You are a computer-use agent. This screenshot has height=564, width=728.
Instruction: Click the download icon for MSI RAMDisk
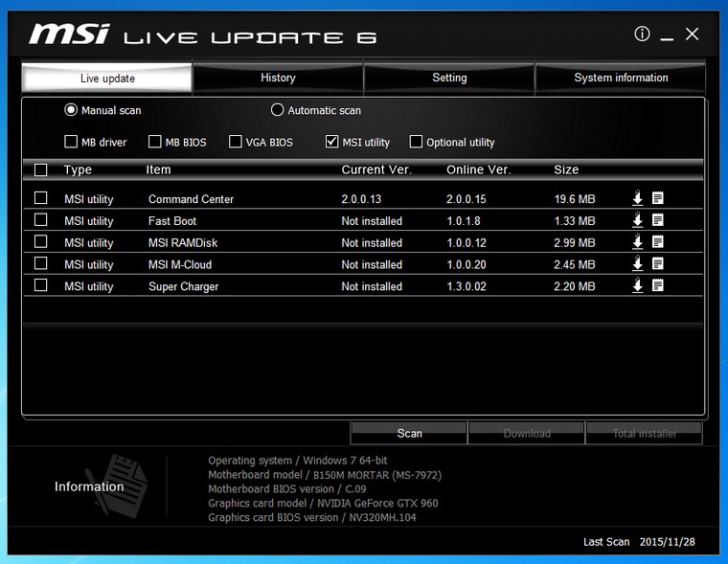coord(637,242)
